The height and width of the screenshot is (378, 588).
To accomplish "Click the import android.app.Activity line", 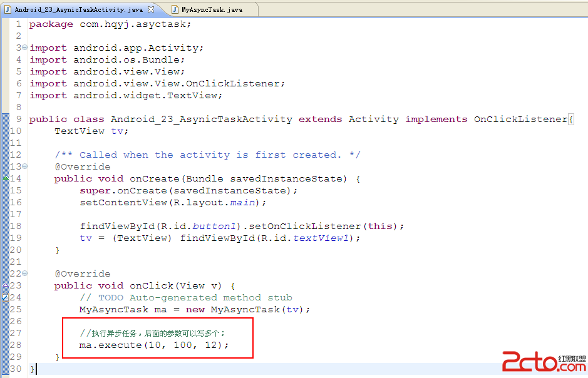I will tap(116, 48).
